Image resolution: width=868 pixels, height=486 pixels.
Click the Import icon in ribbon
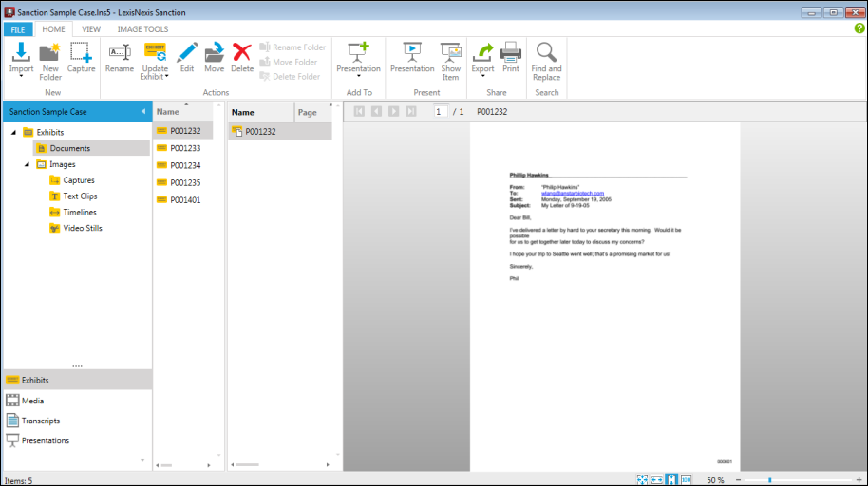click(21, 52)
